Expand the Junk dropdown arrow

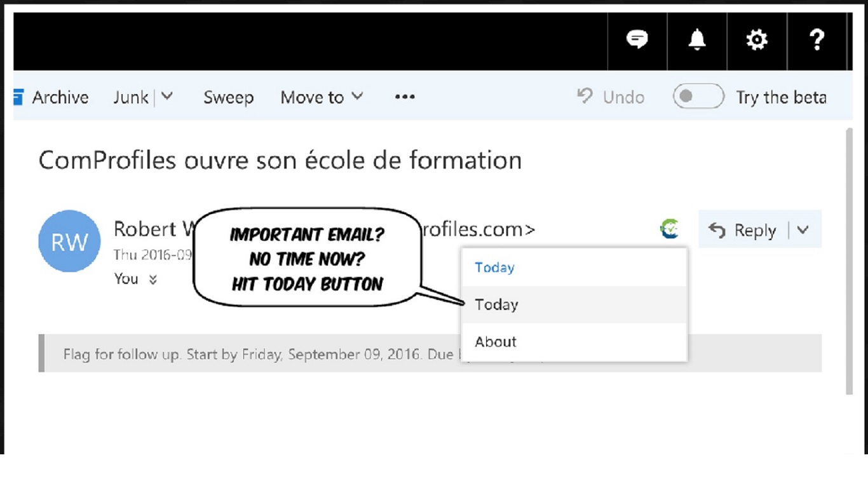coord(166,97)
